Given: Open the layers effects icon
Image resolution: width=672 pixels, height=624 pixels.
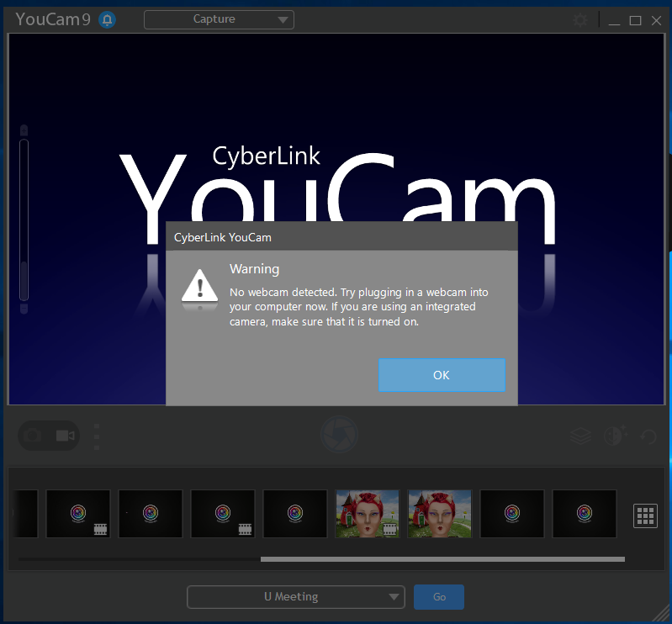Looking at the screenshot, I should click(x=580, y=436).
